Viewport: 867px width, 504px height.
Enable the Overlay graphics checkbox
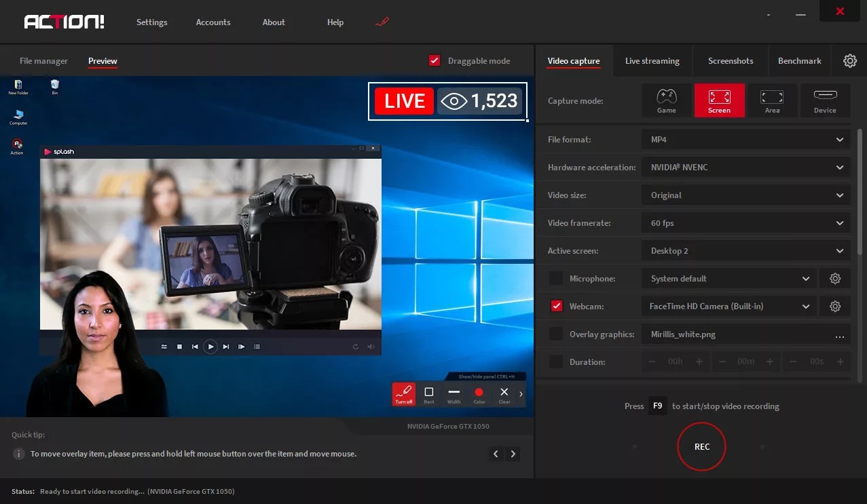[x=556, y=334]
